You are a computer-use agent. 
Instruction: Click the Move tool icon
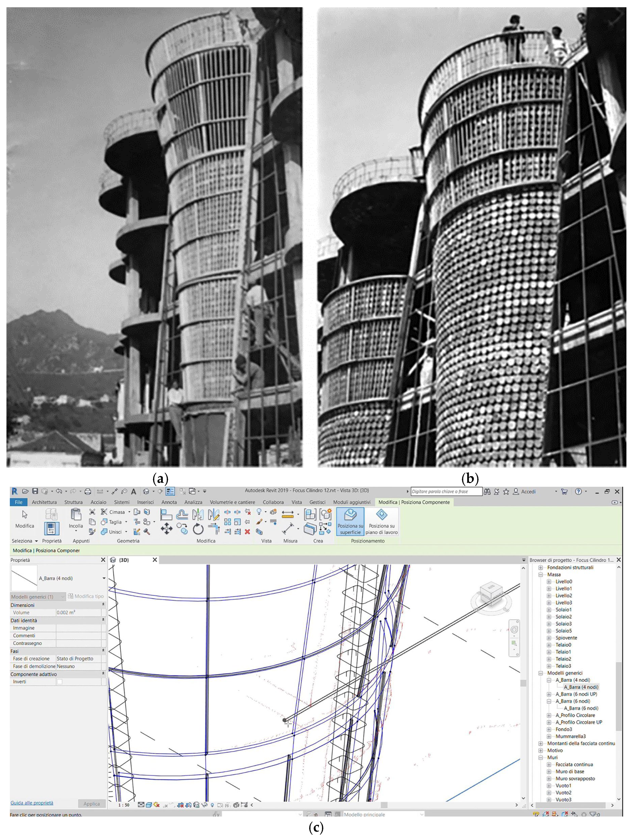tap(166, 528)
